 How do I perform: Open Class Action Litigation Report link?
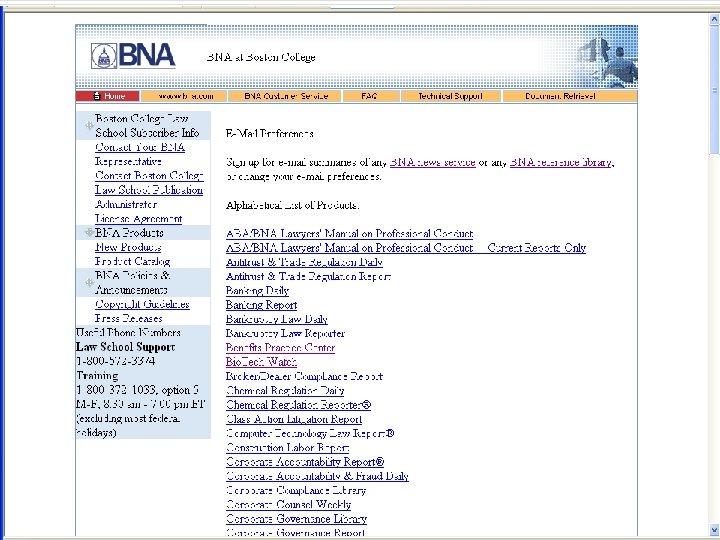294,419
